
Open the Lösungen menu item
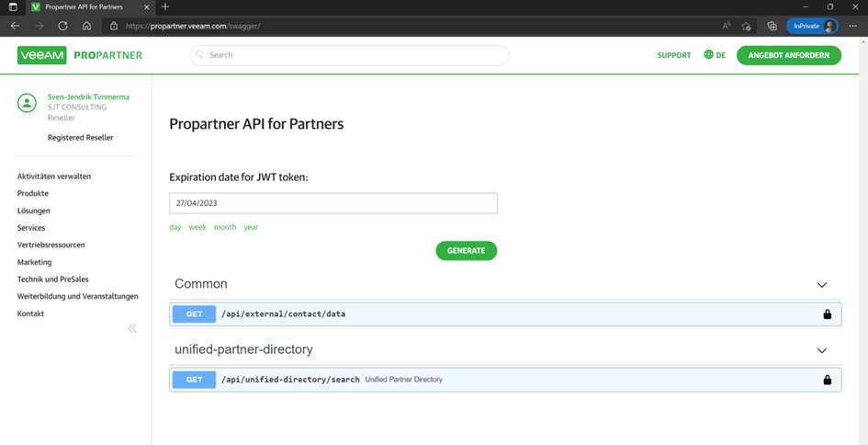pyautogui.click(x=34, y=211)
